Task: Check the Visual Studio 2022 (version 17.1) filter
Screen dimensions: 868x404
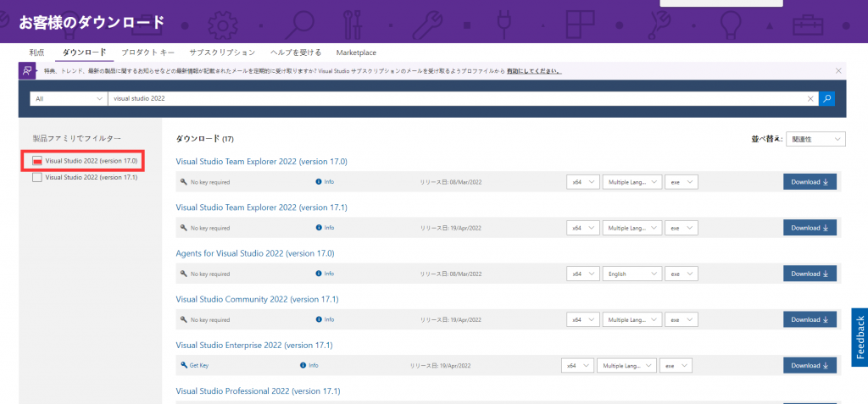Action: click(37, 178)
